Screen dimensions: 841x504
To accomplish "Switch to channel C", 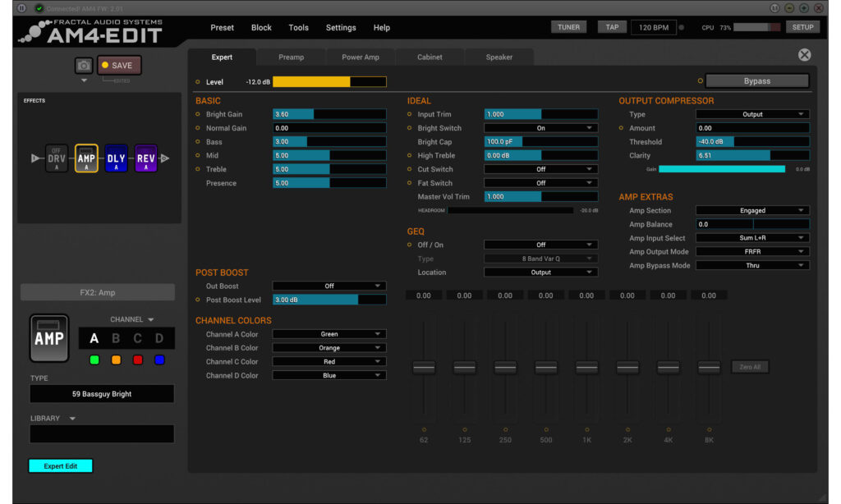I will (x=137, y=338).
